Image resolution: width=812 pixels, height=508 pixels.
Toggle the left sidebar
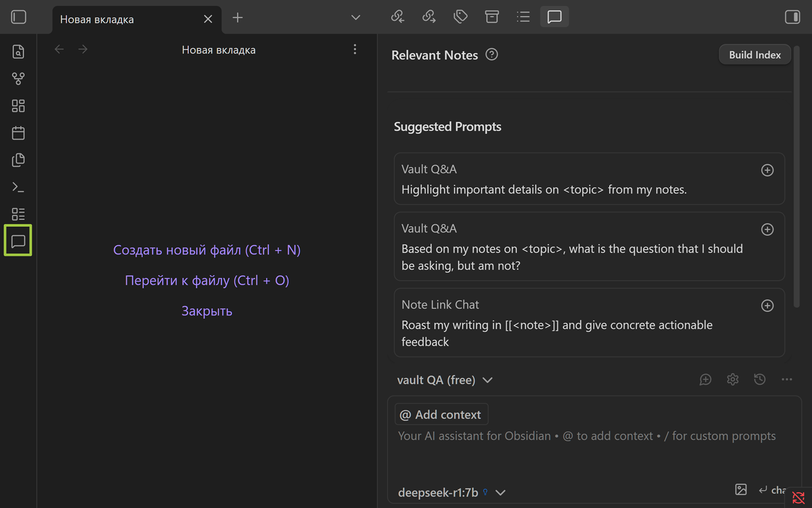click(19, 17)
